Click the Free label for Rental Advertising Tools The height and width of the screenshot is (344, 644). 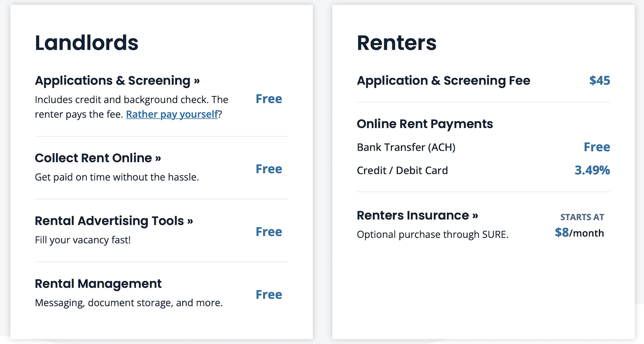268,232
